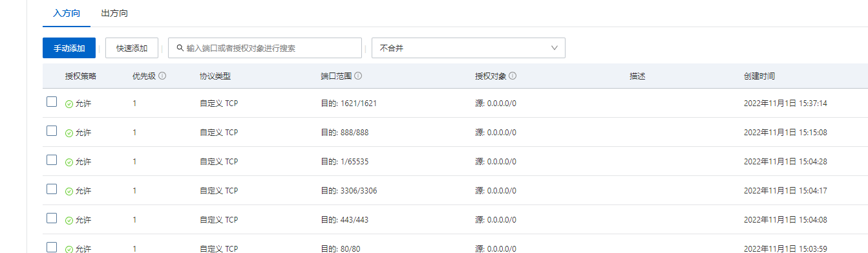Image resolution: width=868 pixels, height=253 pixels.
Task: Click port range 目的: 80/80
Action: 341,248
